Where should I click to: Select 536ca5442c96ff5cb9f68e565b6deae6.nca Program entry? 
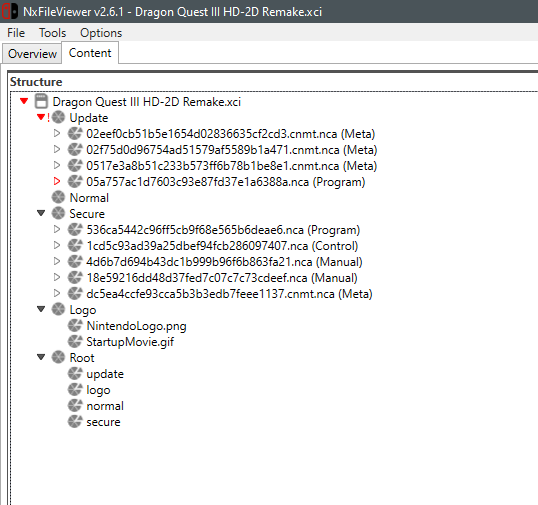223,230
